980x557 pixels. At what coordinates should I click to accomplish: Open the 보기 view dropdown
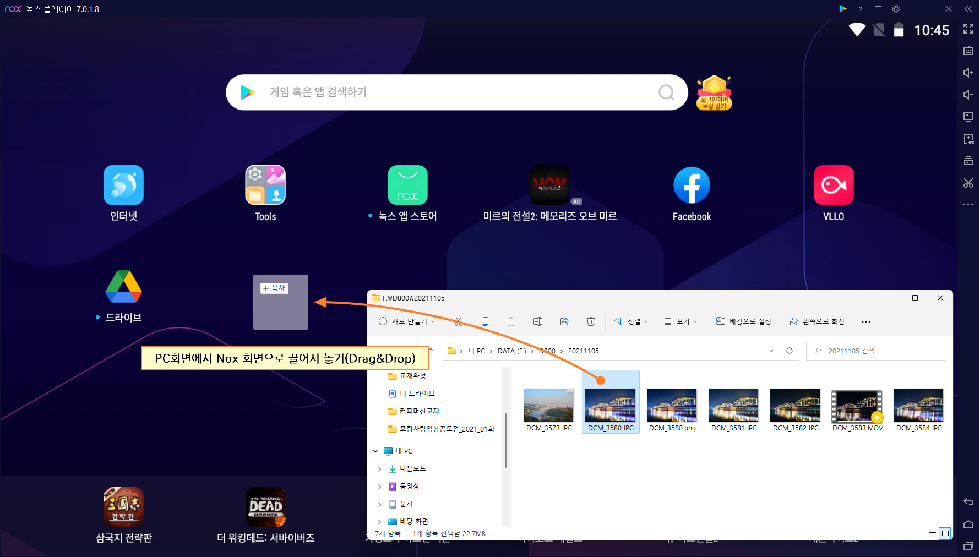click(x=680, y=321)
